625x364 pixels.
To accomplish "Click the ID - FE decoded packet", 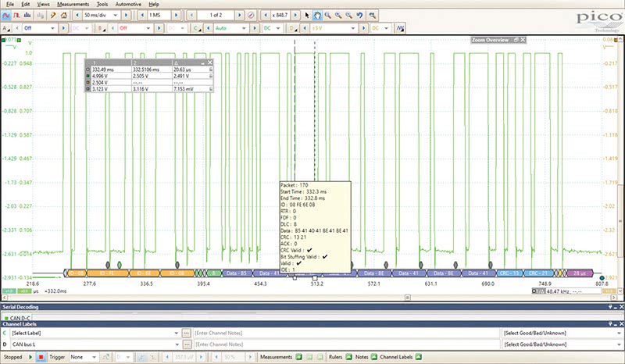I will (x=107, y=273).
